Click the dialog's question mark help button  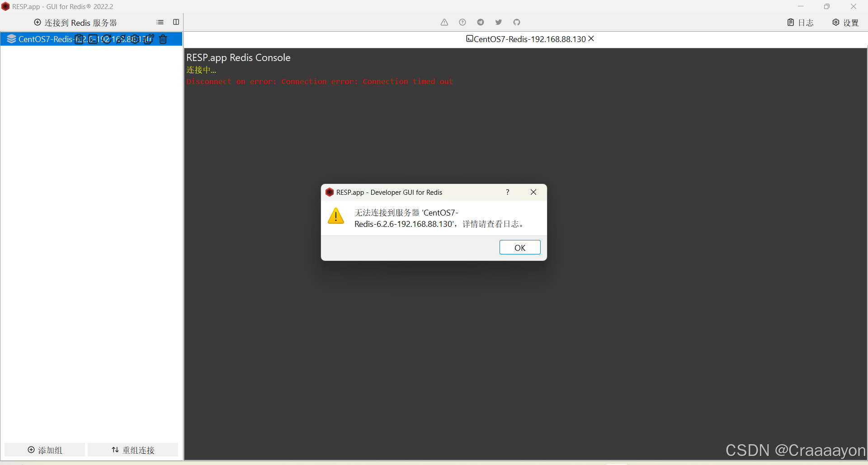coord(508,192)
